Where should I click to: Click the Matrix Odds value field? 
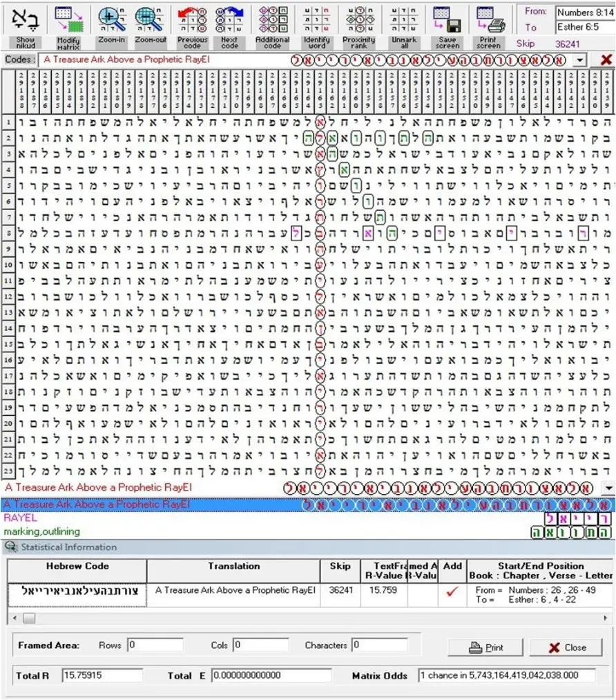pos(507,675)
